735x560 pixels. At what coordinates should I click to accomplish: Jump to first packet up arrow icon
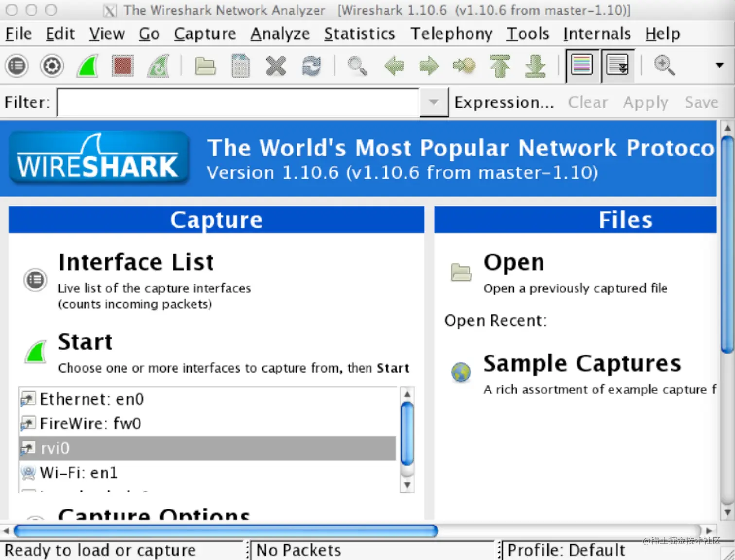click(x=500, y=66)
